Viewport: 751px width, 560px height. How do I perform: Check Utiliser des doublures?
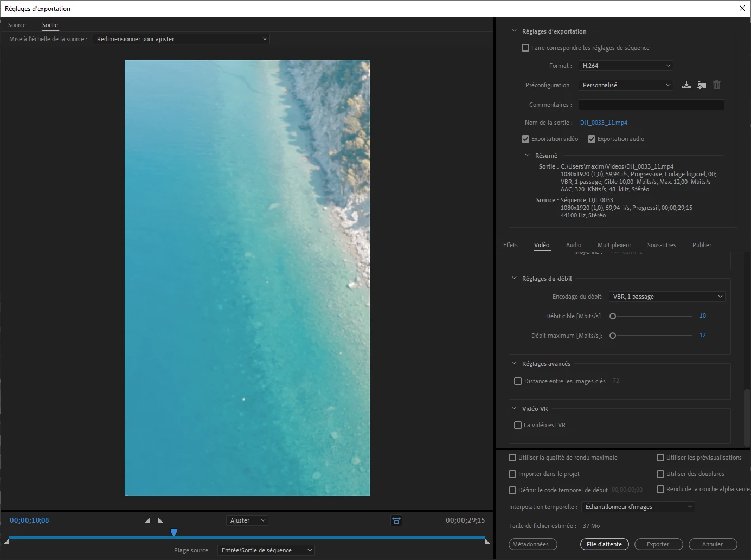(660, 474)
